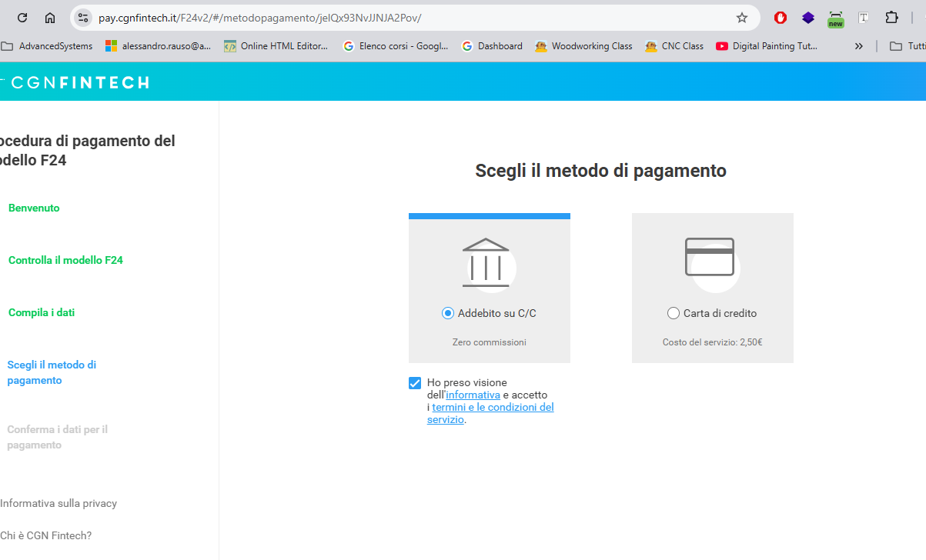Open the informativa link
The width and height of the screenshot is (926, 560).
click(473, 395)
